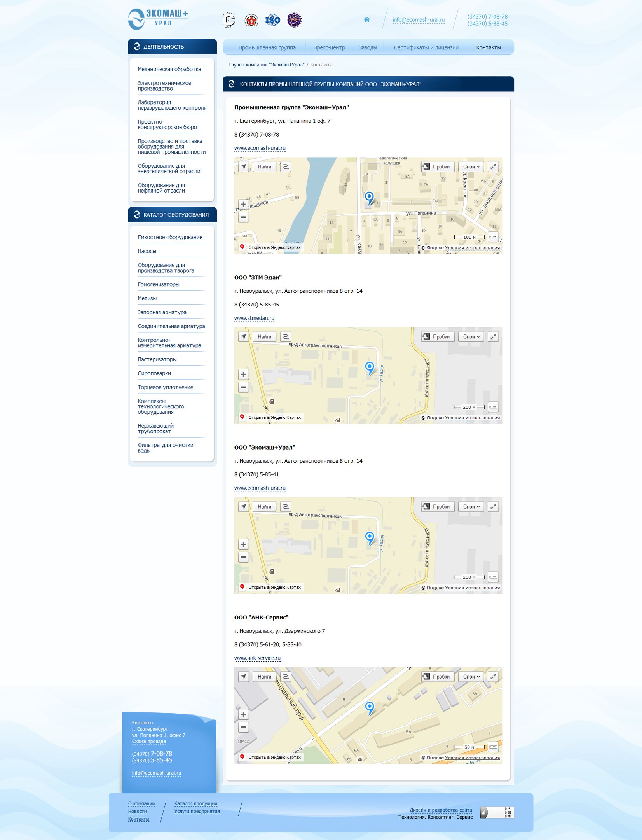
Task: Open the Промышленная группа menu
Action: point(267,47)
